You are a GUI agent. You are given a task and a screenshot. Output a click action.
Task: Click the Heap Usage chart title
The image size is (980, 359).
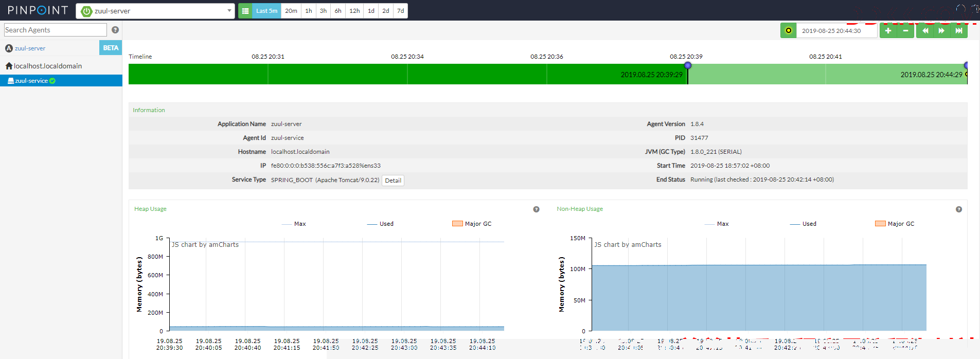click(x=150, y=209)
